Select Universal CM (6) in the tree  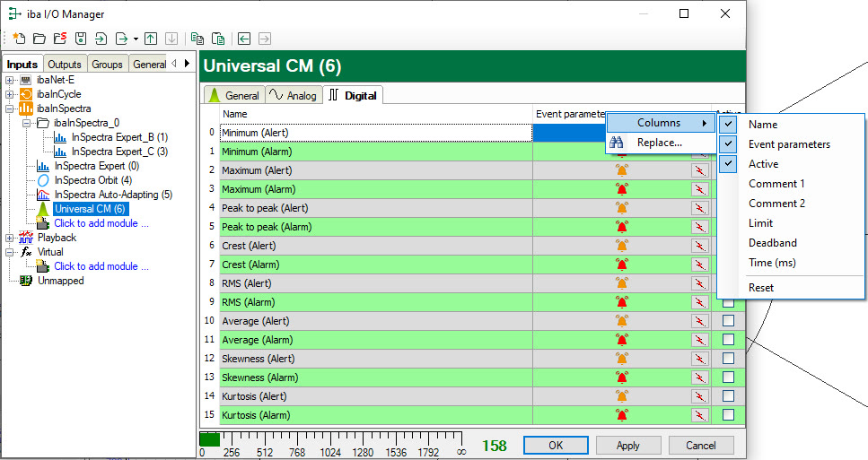coord(91,209)
